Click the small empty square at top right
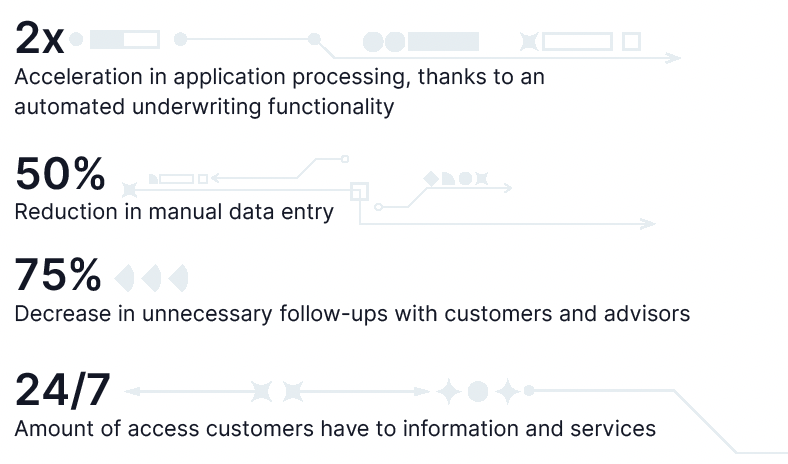Viewport: 788px width, 464px height. tap(631, 42)
